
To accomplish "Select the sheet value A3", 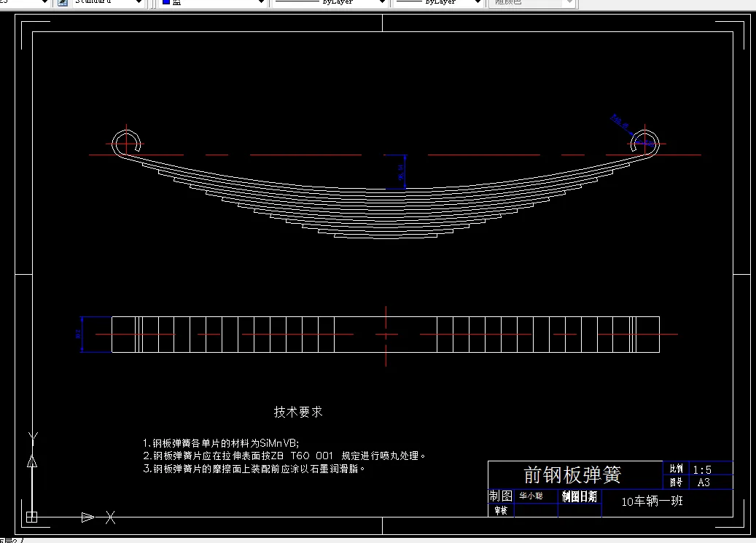I will (x=704, y=483).
